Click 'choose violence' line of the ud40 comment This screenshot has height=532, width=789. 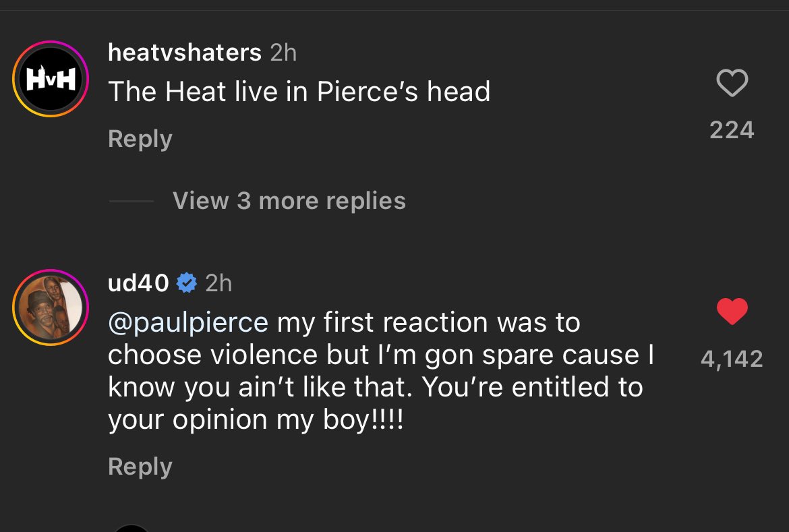click(x=381, y=355)
